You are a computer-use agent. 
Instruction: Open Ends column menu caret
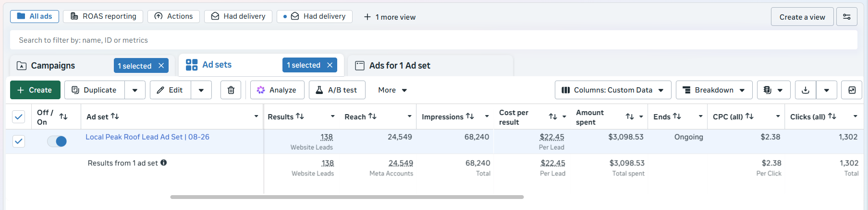point(701,117)
